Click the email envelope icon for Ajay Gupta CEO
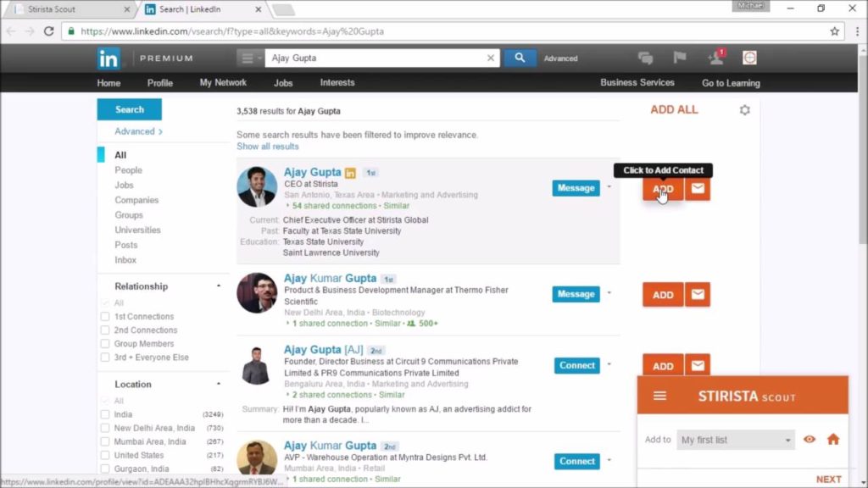 (x=698, y=189)
